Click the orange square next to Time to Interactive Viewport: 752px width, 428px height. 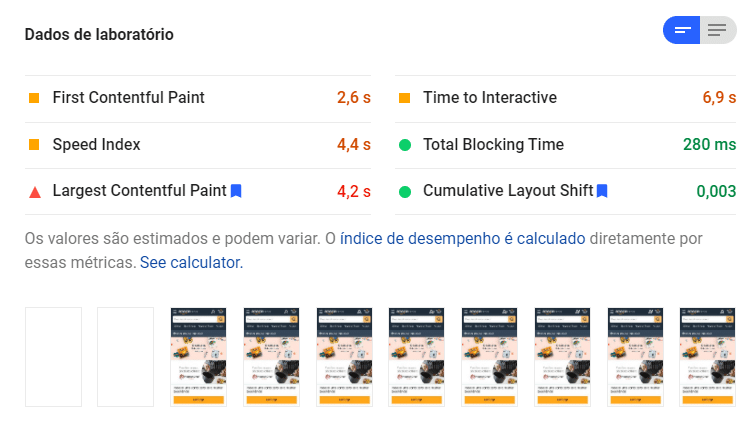pos(404,98)
